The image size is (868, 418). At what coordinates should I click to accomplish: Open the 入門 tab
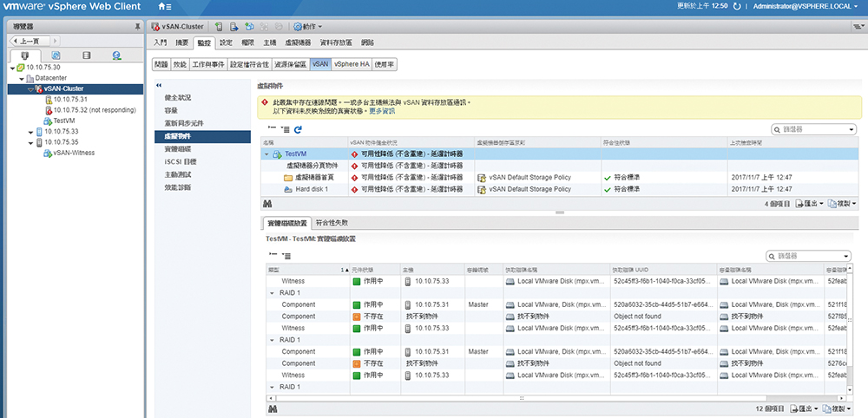tap(160, 42)
